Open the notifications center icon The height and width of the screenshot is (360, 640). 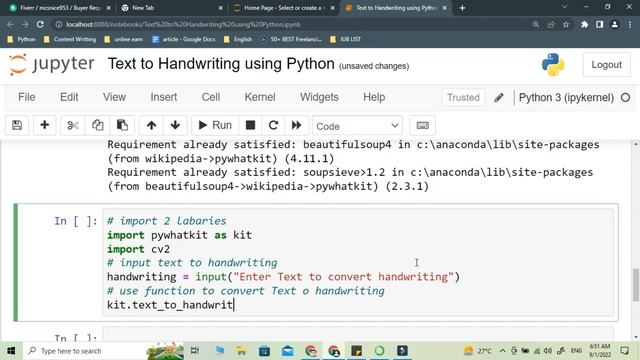pyautogui.click(x=624, y=351)
